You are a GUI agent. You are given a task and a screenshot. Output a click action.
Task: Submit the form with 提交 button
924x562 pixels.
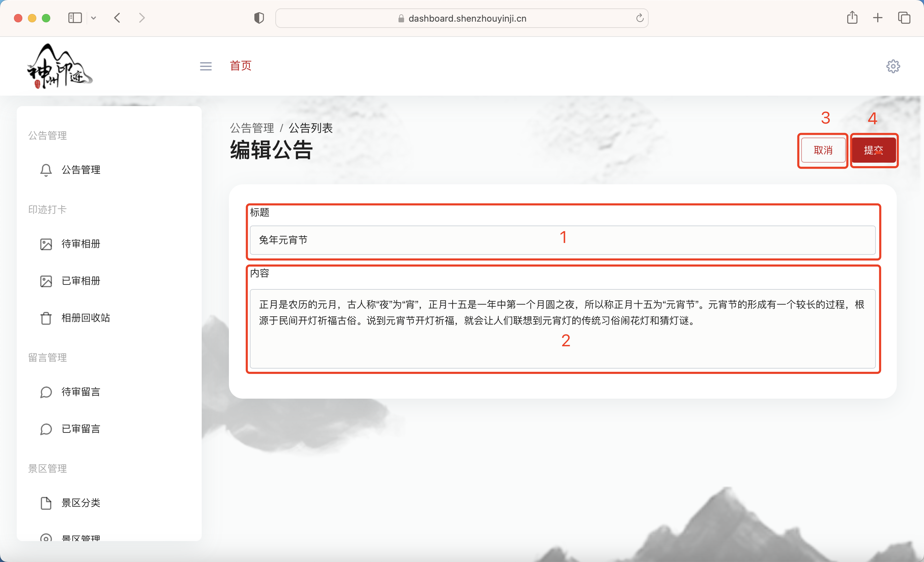click(x=874, y=150)
